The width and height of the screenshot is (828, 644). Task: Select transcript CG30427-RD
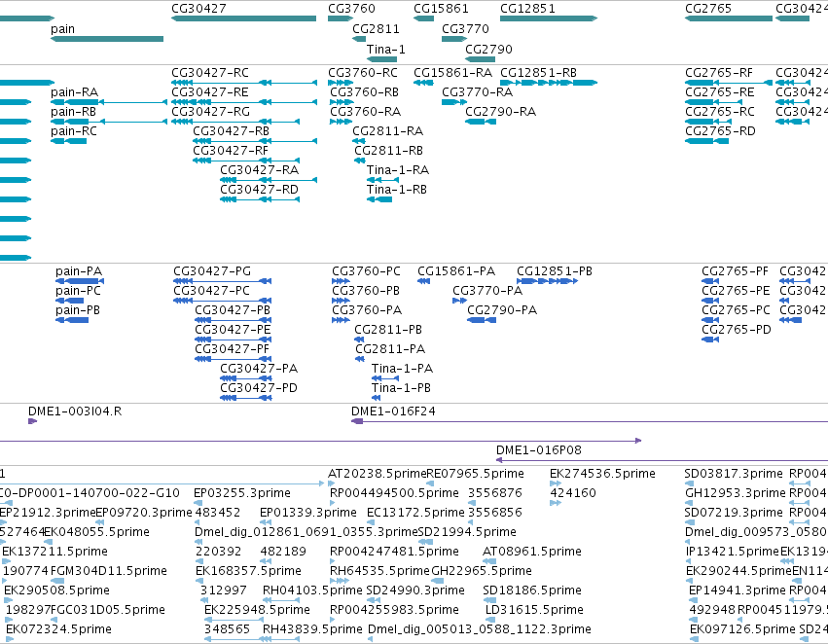tap(260, 200)
